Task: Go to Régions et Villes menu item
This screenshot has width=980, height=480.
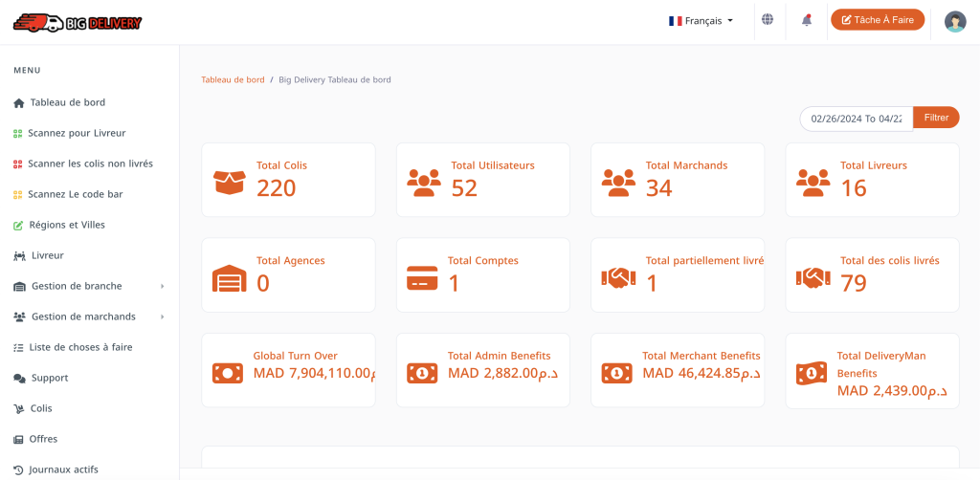Action: tap(67, 225)
